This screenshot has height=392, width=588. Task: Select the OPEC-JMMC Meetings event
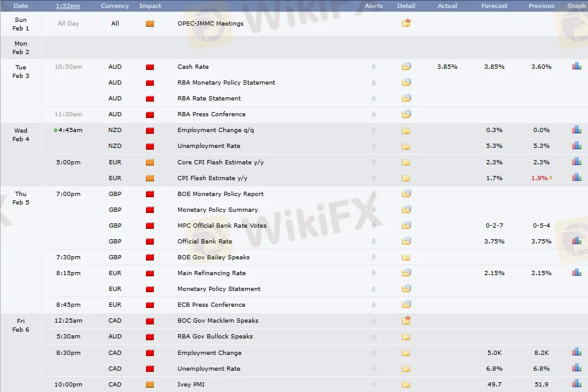coord(210,23)
